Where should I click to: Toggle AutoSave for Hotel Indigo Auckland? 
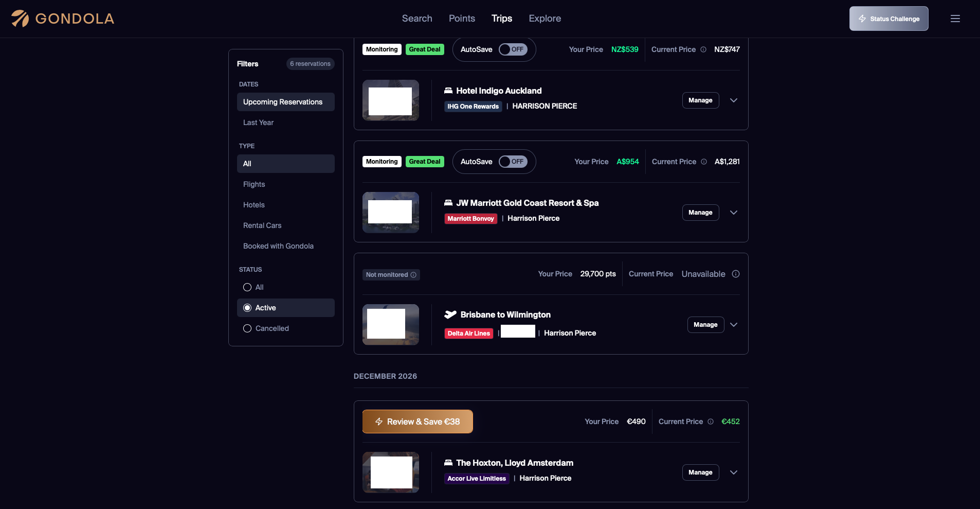pyautogui.click(x=513, y=49)
